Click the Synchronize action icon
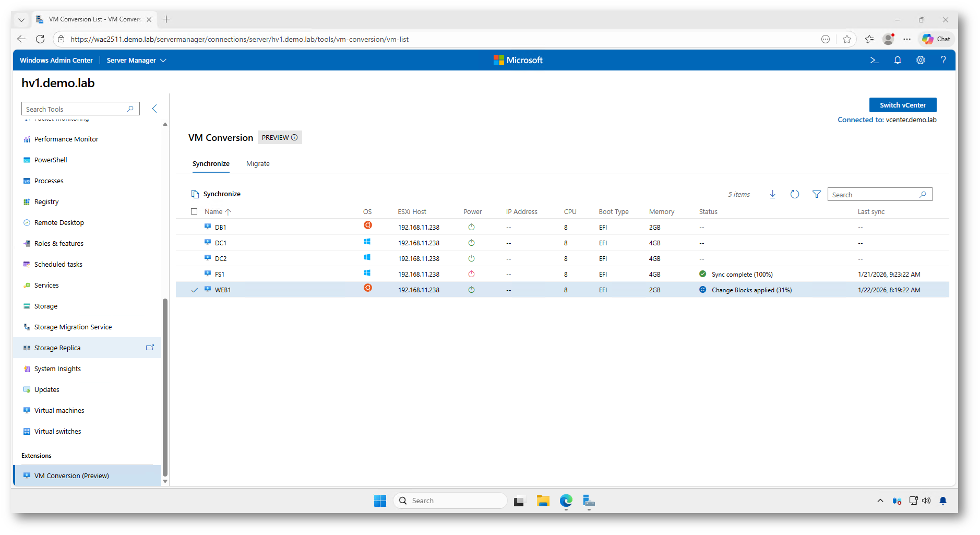This screenshot has width=980, height=535. click(195, 194)
